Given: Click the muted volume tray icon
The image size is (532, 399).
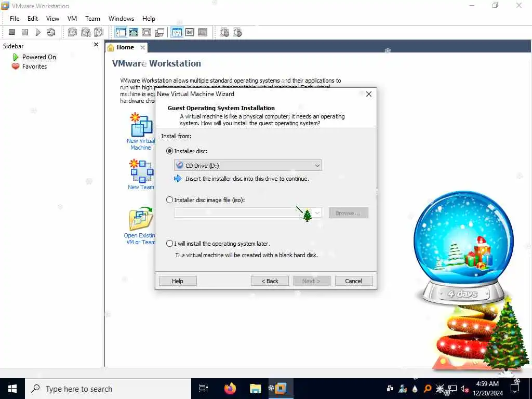Looking at the screenshot, I should (465, 389).
